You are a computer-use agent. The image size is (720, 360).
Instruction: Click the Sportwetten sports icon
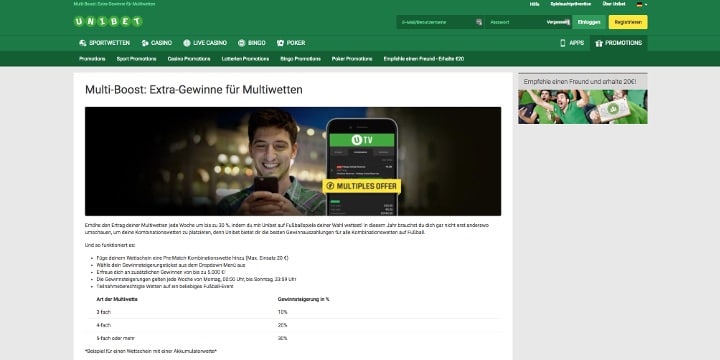pos(83,43)
